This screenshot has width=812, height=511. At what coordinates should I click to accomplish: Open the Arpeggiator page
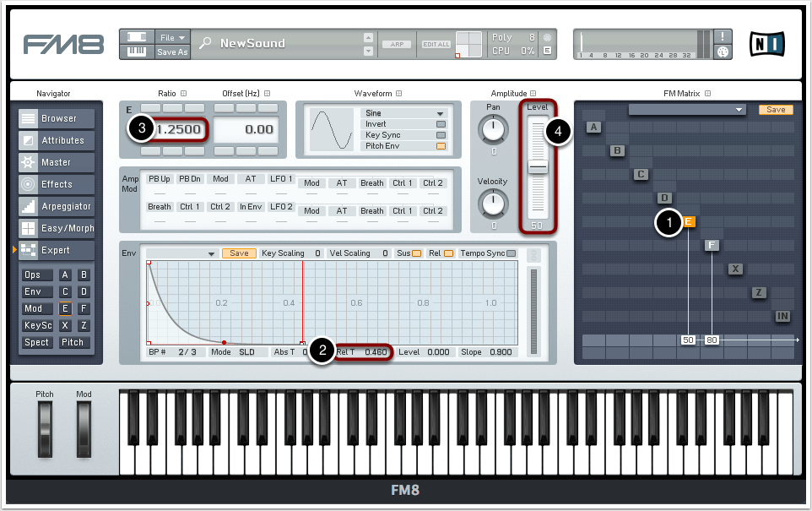click(x=56, y=207)
